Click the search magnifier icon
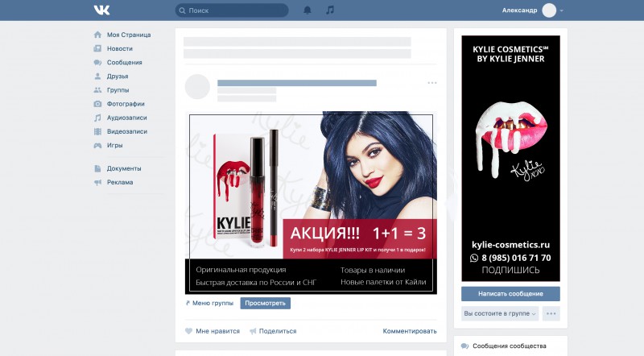This screenshot has height=356, width=644. pyautogui.click(x=182, y=10)
